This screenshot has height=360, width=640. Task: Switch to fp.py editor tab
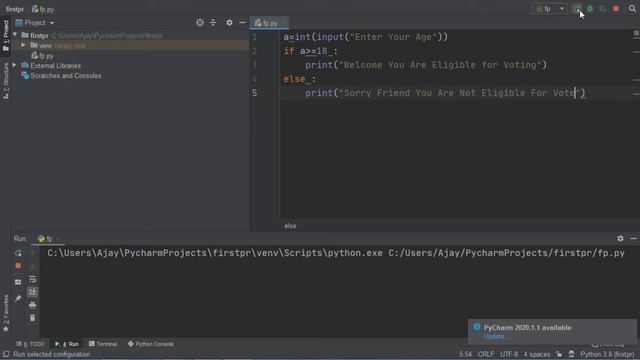pos(269,23)
